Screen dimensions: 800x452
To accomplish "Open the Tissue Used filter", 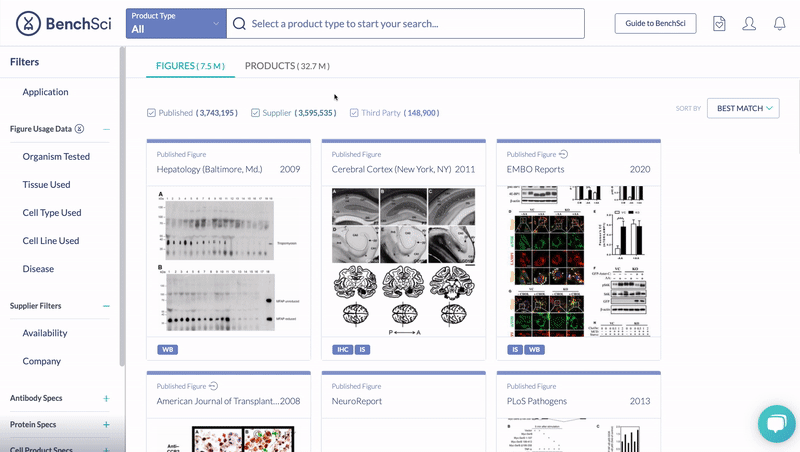I will click(x=46, y=185).
